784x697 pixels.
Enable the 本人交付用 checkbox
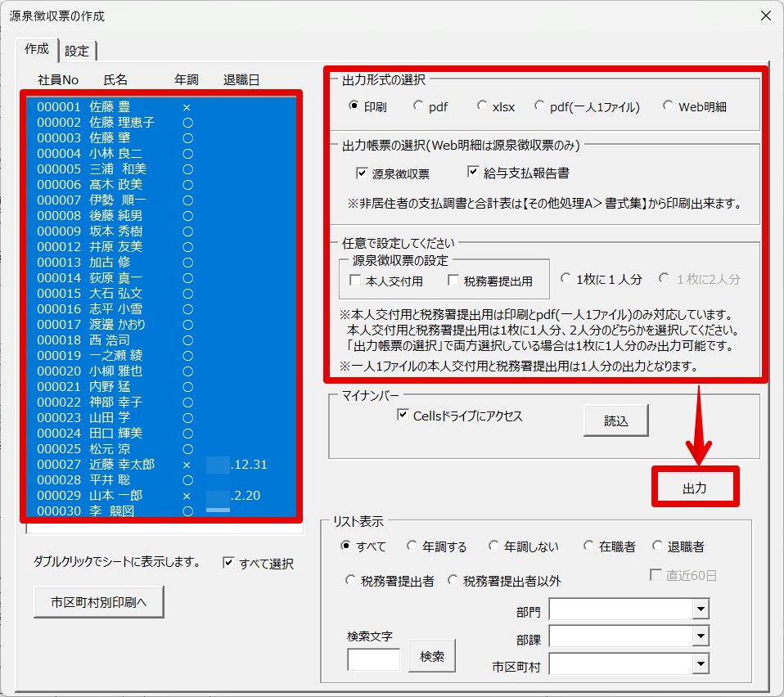(355, 281)
